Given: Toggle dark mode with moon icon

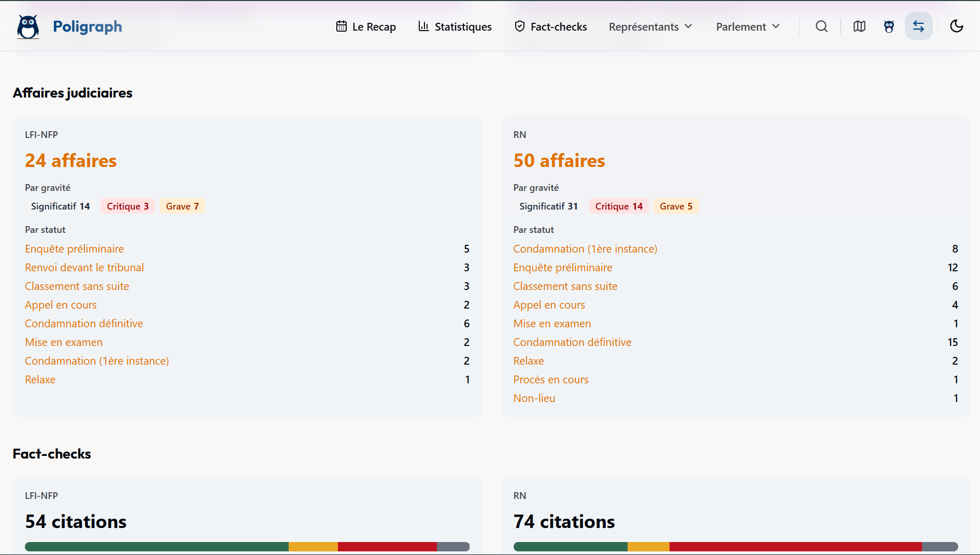Looking at the screenshot, I should click(956, 26).
